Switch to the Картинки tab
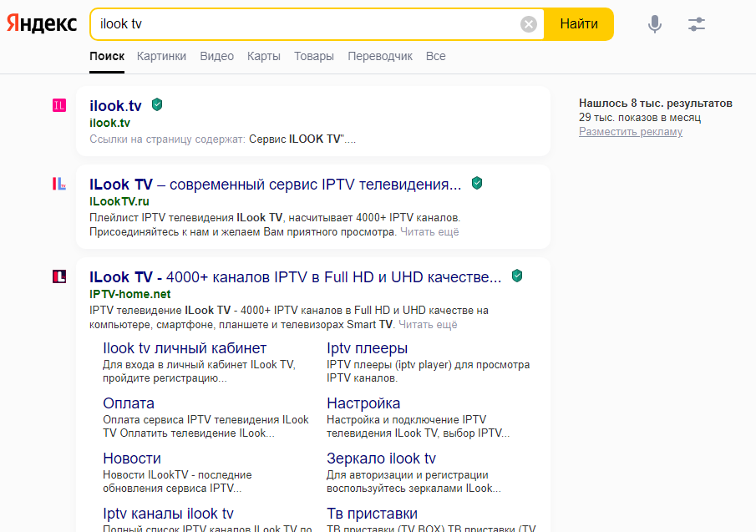 coord(160,56)
